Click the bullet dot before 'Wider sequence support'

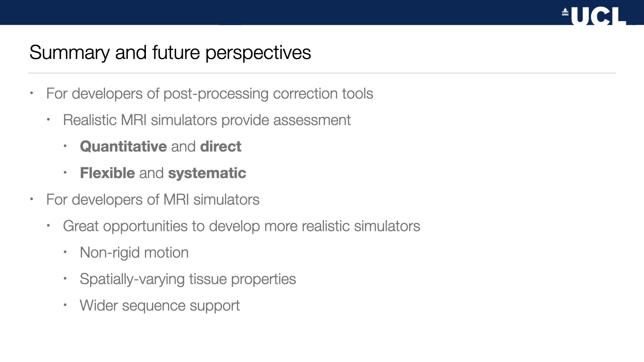[65, 305]
